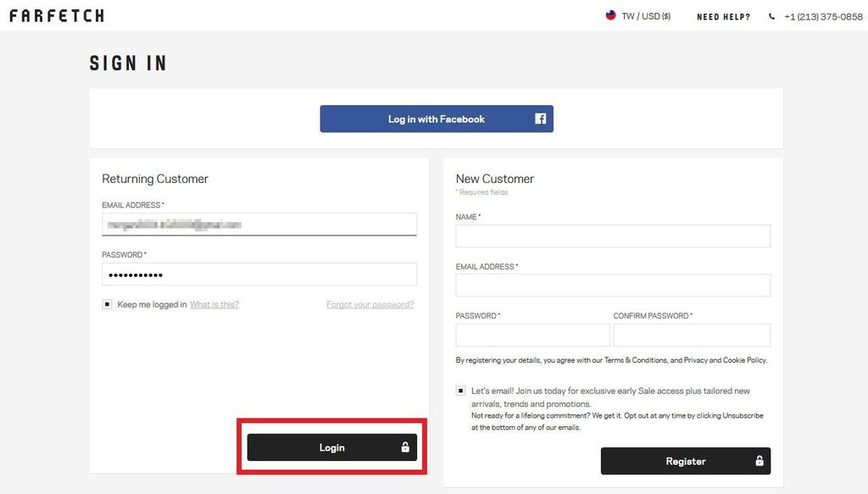Click the padlock icon on the Register button
This screenshot has height=494, width=868.
[x=759, y=460]
